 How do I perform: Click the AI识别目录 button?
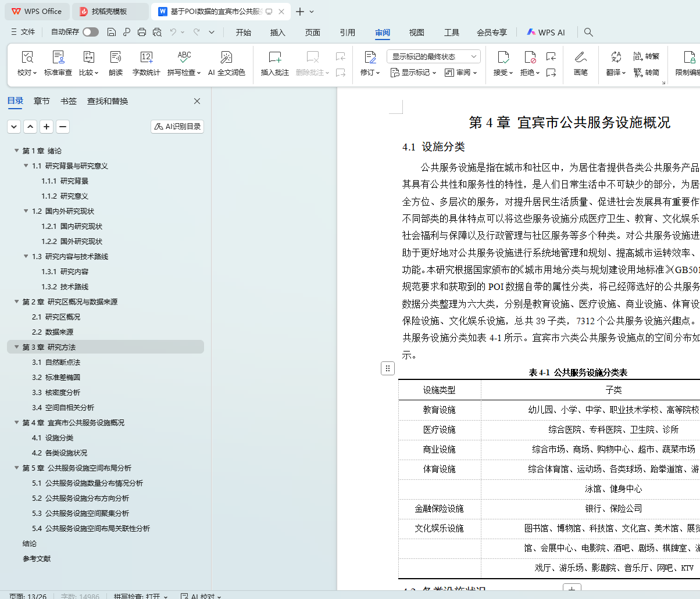177,127
